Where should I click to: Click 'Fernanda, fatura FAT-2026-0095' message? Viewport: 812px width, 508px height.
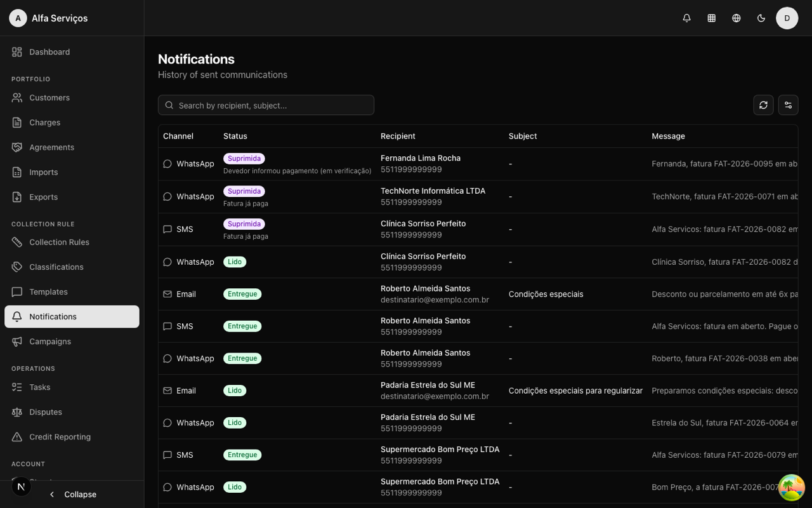(x=724, y=164)
